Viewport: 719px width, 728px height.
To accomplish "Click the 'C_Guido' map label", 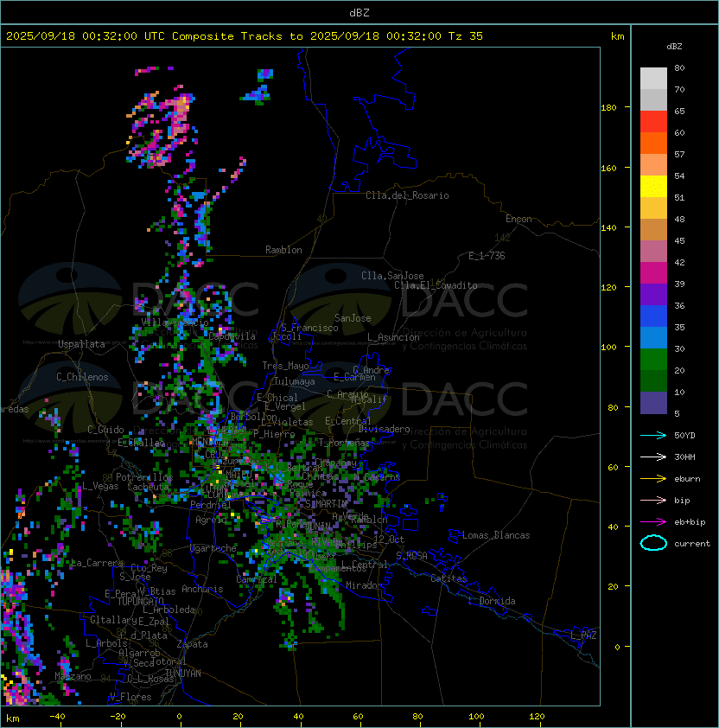I will 105,430.
